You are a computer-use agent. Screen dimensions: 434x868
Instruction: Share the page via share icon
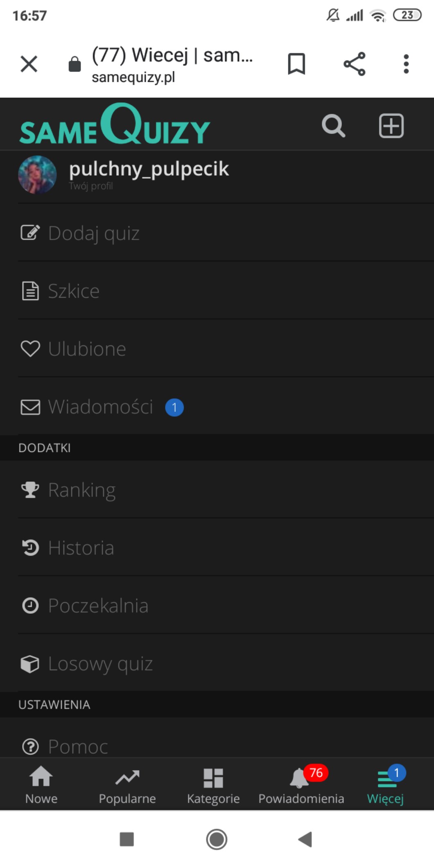point(354,64)
